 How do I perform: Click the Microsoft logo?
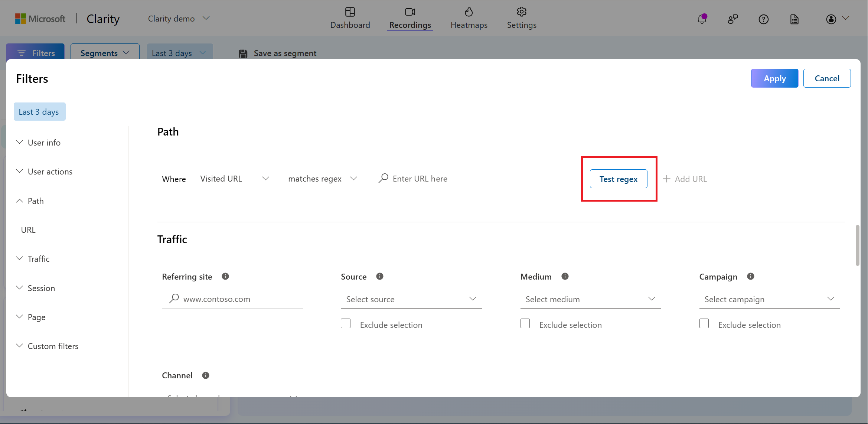40,19
